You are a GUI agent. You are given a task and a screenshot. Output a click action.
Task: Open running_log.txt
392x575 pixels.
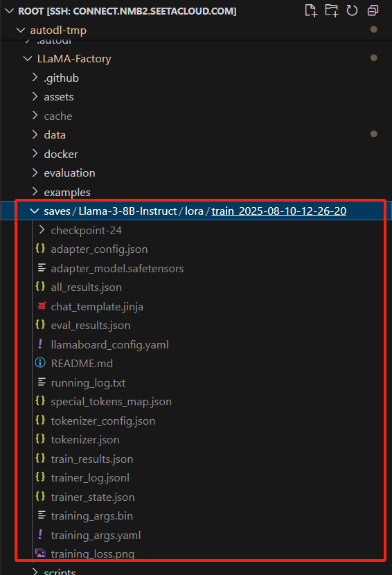pos(88,383)
